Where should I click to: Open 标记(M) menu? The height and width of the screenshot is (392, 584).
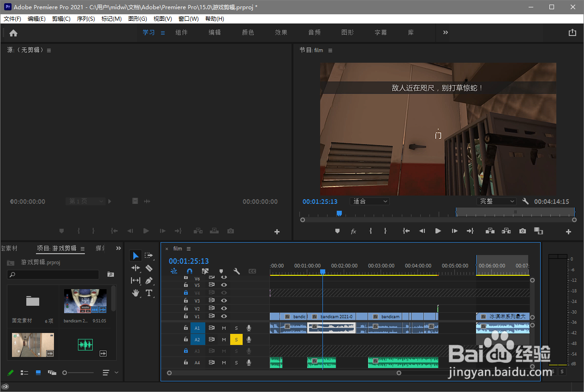coord(112,19)
